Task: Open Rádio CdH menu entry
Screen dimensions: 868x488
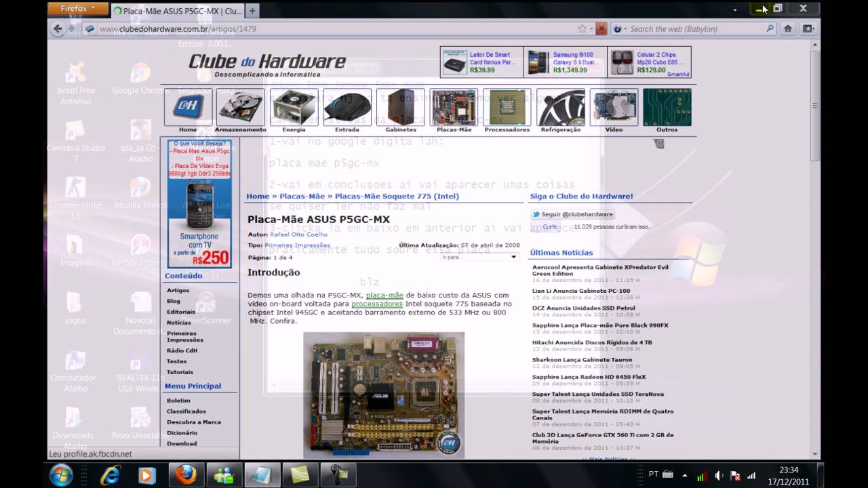Action: [x=182, y=350]
